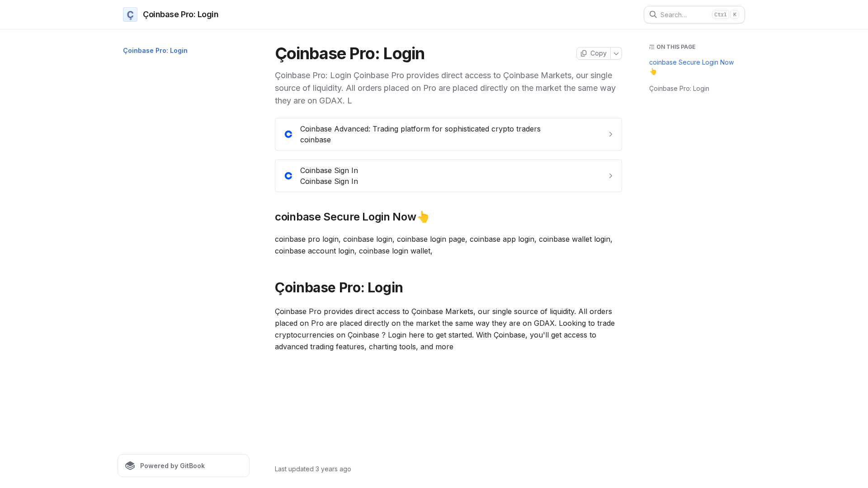Jump to Çoinbase Pro: Login in page outline
This screenshot has width=868, height=488.
click(x=679, y=89)
